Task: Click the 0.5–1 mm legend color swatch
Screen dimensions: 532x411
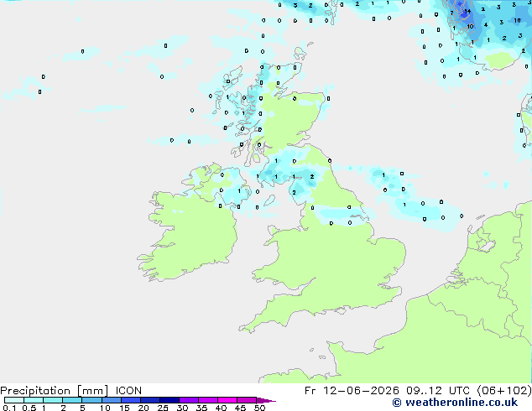Action: coord(34,400)
